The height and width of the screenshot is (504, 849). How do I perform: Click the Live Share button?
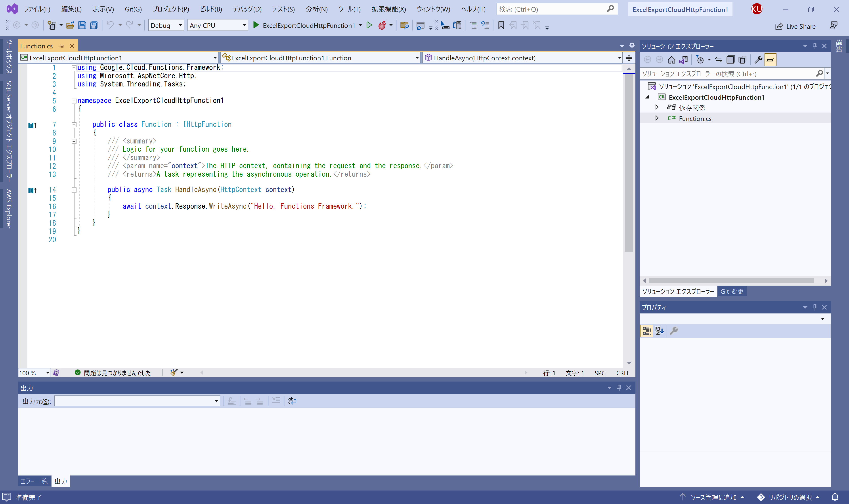(795, 26)
